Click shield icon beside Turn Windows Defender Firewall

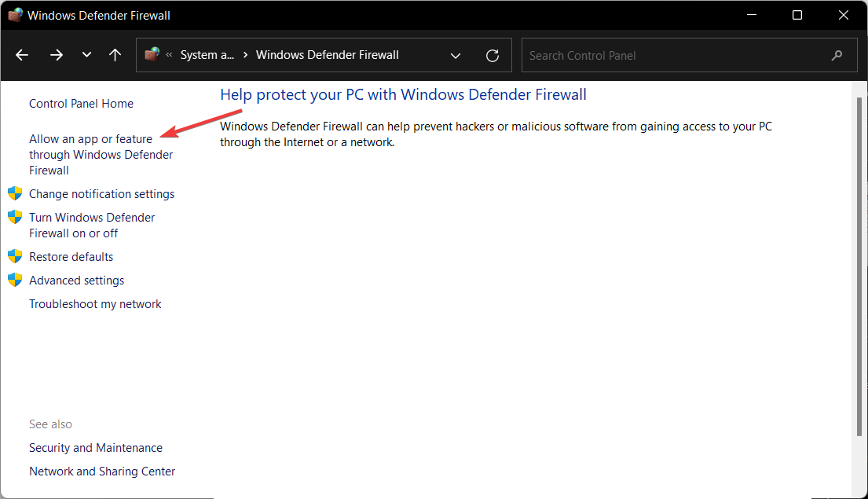(x=15, y=217)
